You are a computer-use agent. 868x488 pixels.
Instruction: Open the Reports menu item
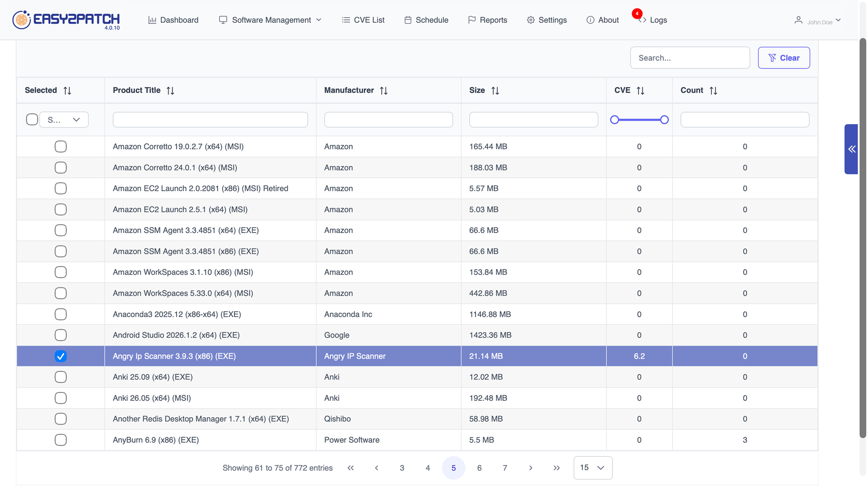point(487,20)
